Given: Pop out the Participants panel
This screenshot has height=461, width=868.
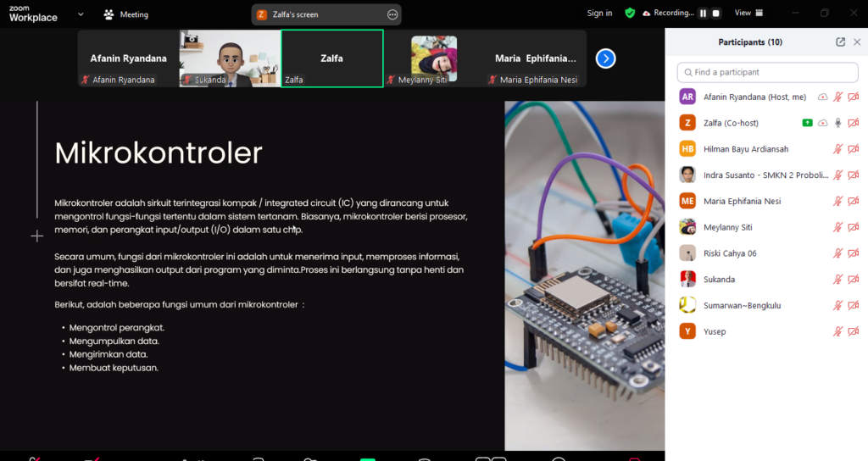Looking at the screenshot, I should click(840, 42).
